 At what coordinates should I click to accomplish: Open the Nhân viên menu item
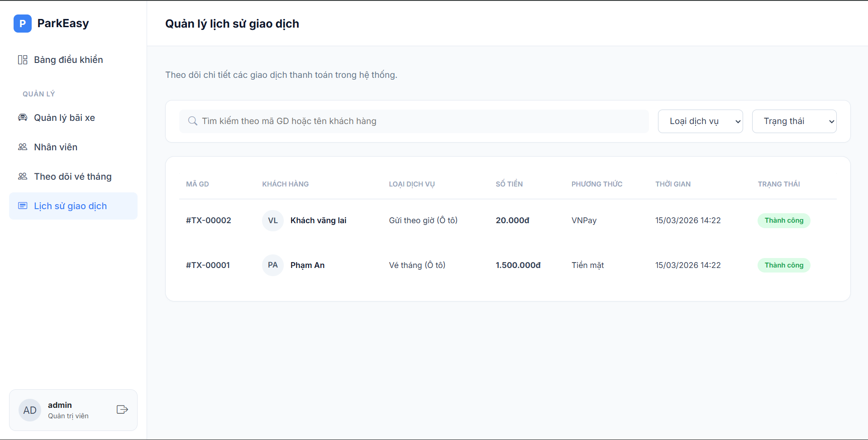[56, 147]
